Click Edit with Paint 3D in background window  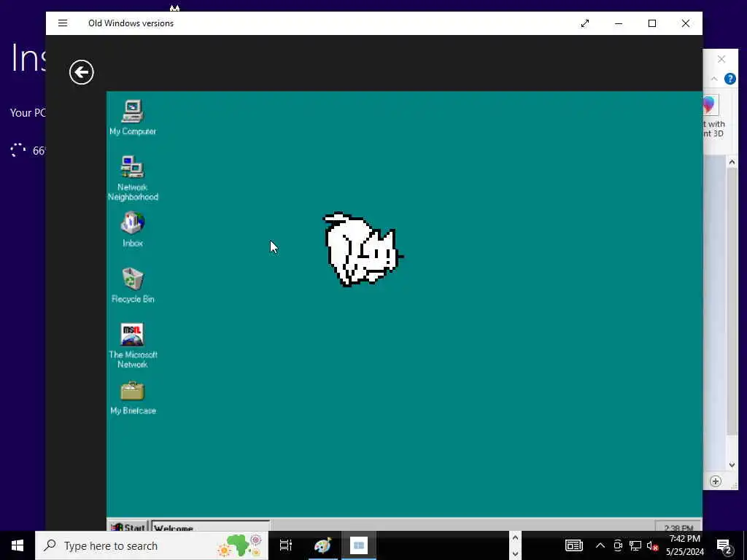713,116
